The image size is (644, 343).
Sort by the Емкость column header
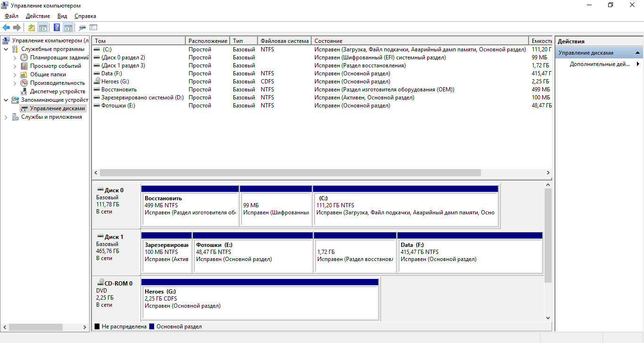pyautogui.click(x=541, y=41)
